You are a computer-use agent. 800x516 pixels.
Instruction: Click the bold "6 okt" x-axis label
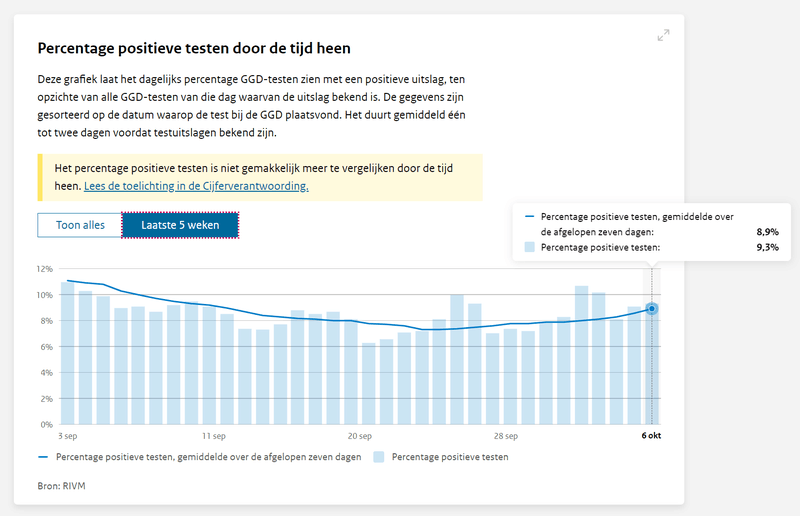point(651,436)
